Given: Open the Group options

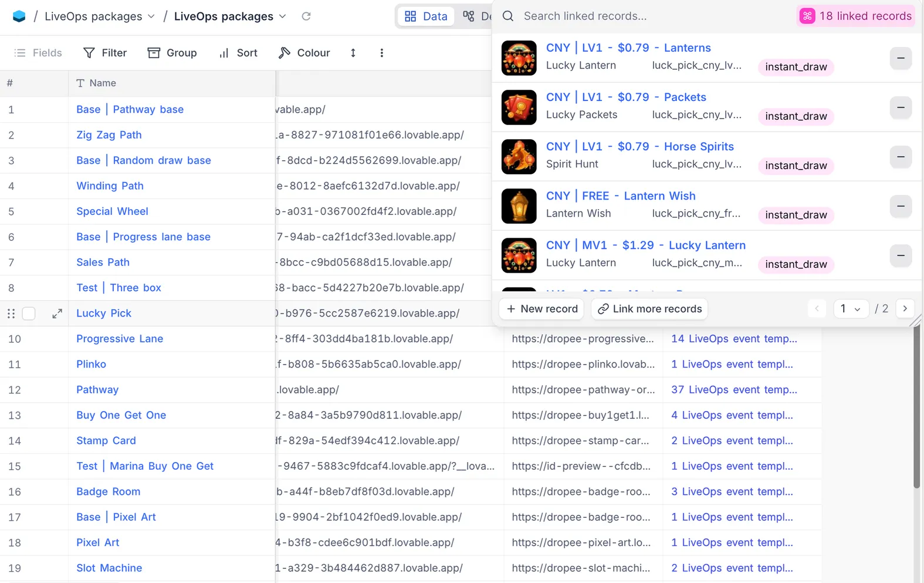Looking at the screenshot, I should pyautogui.click(x=172, y=53).
